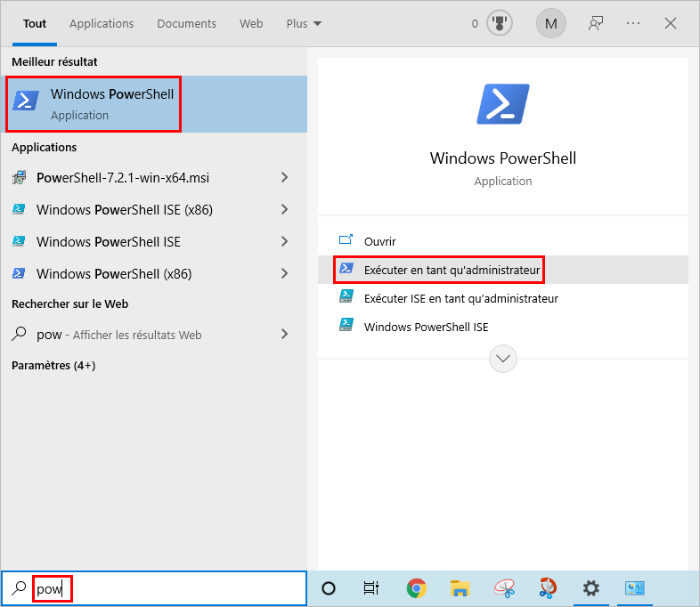The height and width of the screenshot is (607, 700).
Task: Click the Rechercher sur le Web heading
Action: click(x=70, y=303)
